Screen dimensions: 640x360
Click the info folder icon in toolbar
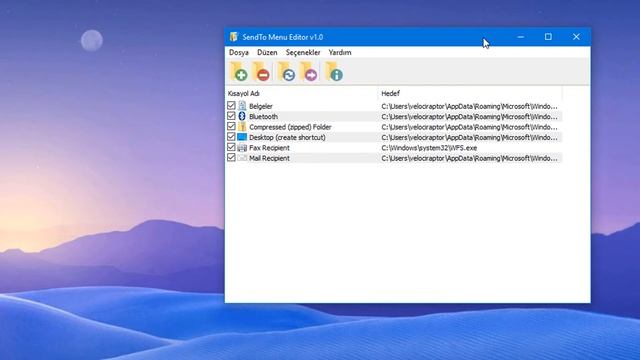334,71
